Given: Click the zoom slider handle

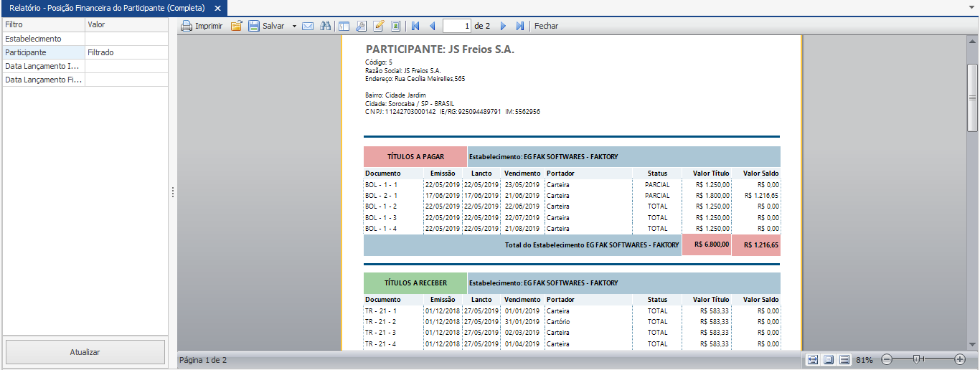Looking at the screenshot, I should click(x=915, y=359).
